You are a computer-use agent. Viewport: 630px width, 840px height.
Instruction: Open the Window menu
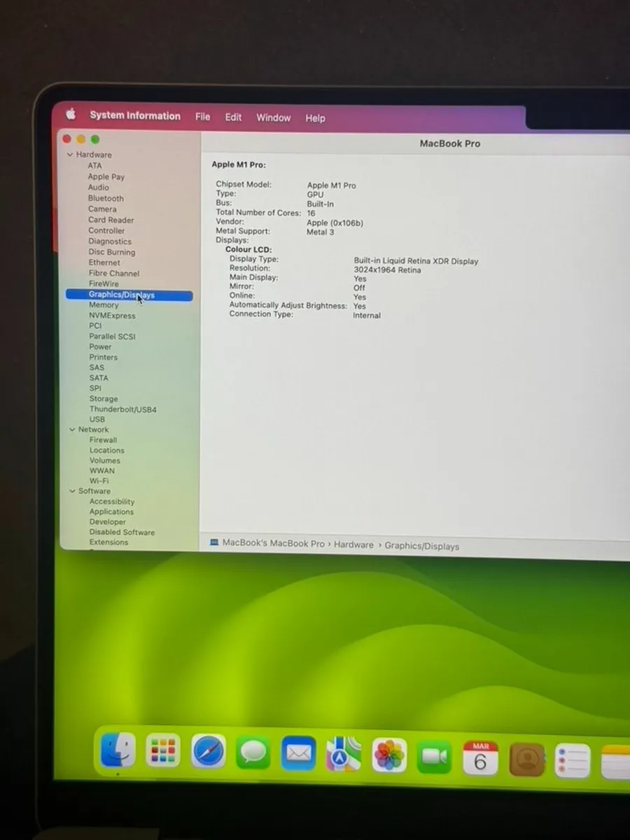point(273,118)
